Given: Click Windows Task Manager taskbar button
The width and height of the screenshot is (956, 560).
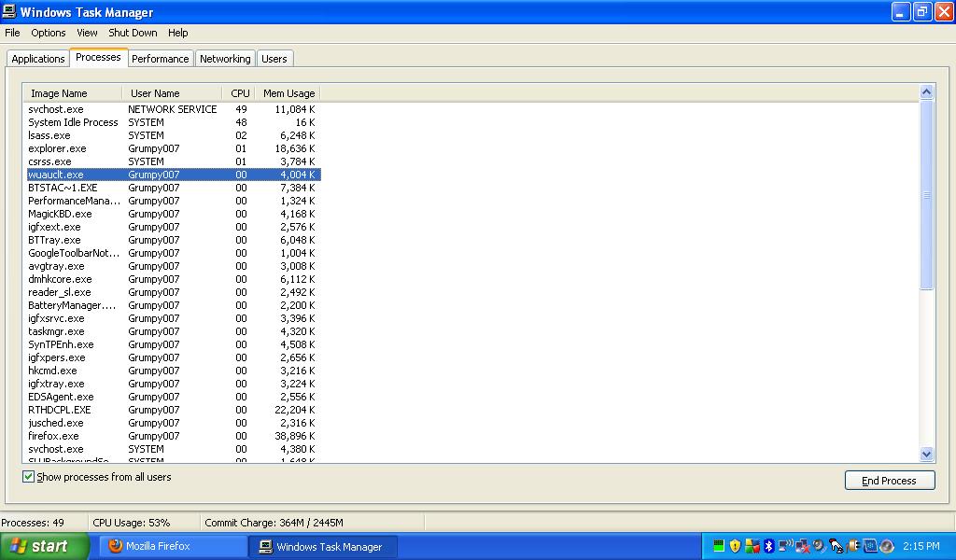Looking at the screenshot, I should (x=323, y=546).
